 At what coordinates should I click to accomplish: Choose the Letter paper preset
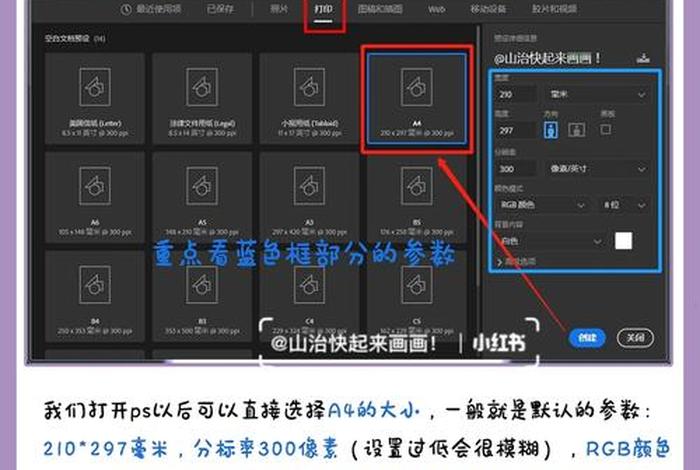pos(95,99)
